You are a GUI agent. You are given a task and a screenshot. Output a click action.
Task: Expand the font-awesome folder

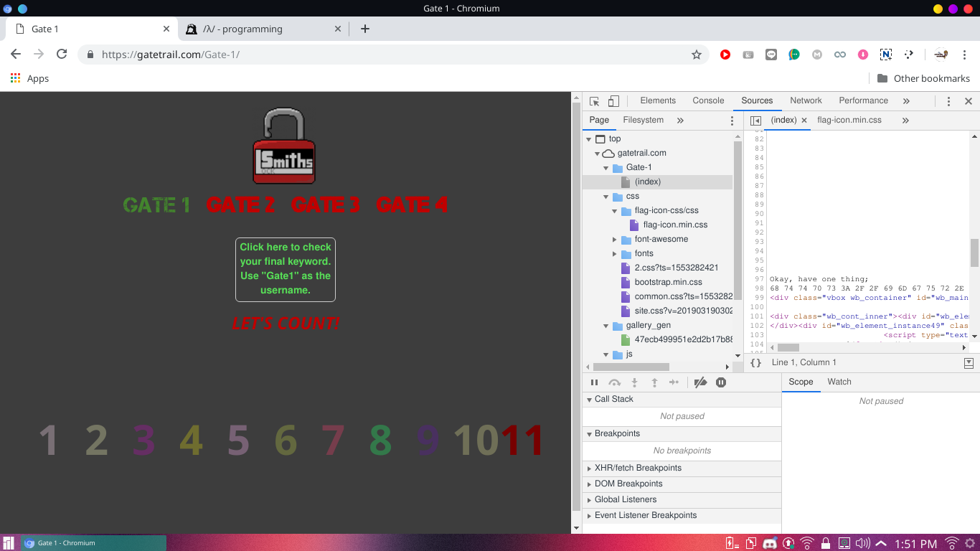click(x=615, y=240)
